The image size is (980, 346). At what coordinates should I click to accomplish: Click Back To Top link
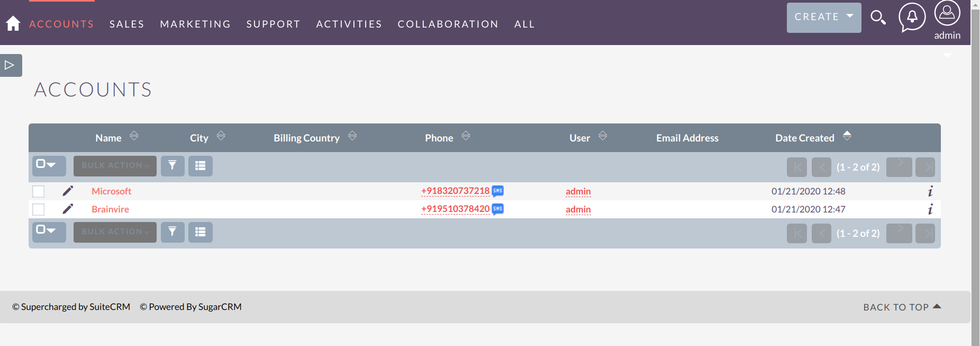(x=901, y=307)
